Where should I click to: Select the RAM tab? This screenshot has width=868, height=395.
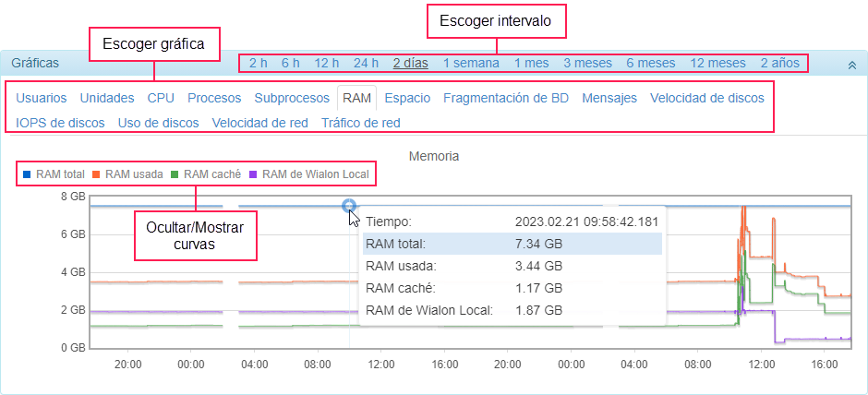click(x=356, y=98)
